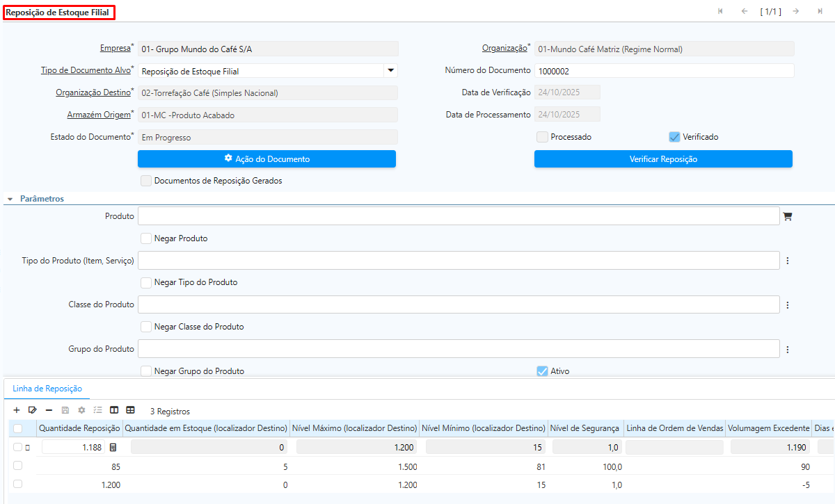Go to the last record arrow
The height and width of the screenshot is (504, 835).
coord(820,11)
